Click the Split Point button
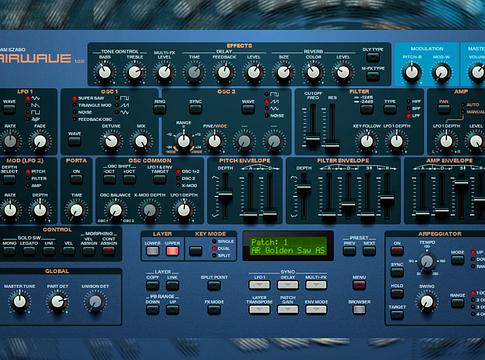The image size is (485, 360). tap(214, 285)
